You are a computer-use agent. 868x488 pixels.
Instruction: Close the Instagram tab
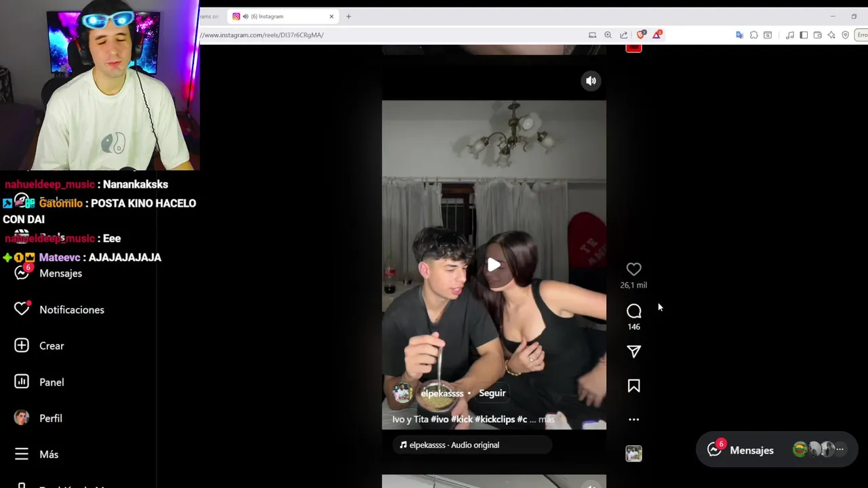(332, 16)
